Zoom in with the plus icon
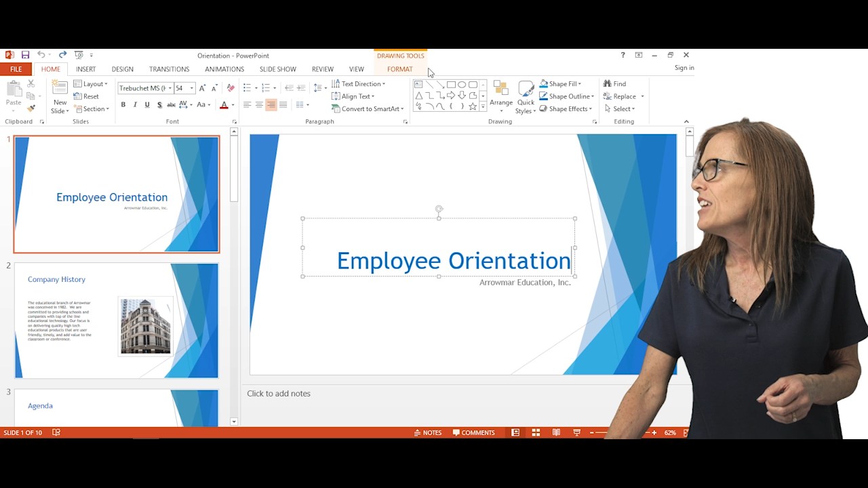Screen dimensions: 868x488 (x=654, y=432)
